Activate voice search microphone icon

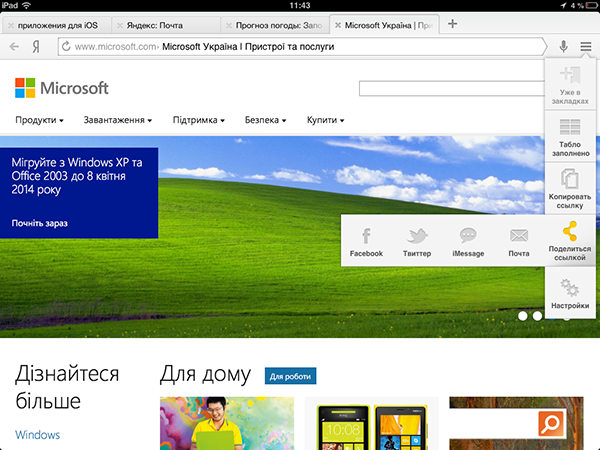(563, 47)
